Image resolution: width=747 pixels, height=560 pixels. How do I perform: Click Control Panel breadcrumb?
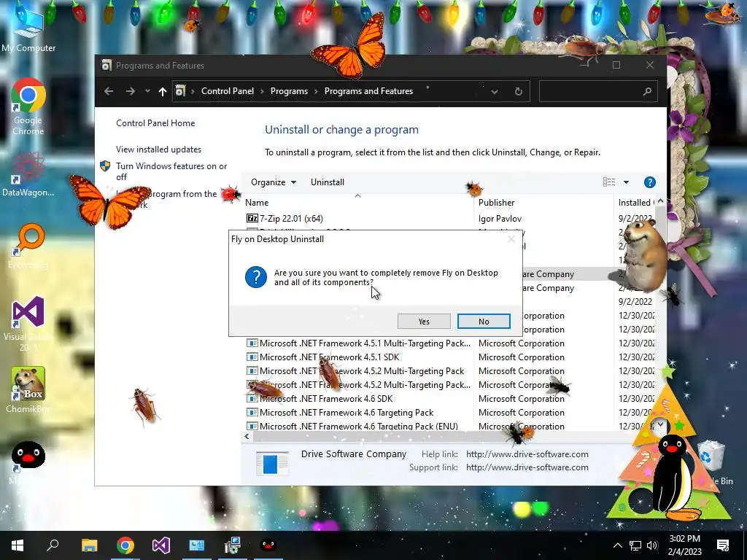[228, 91]
